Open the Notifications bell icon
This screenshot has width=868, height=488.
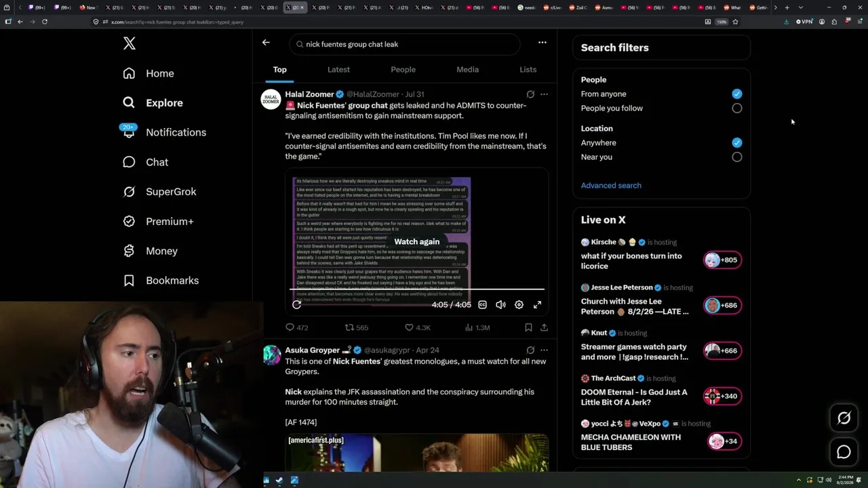pos(129,132)
